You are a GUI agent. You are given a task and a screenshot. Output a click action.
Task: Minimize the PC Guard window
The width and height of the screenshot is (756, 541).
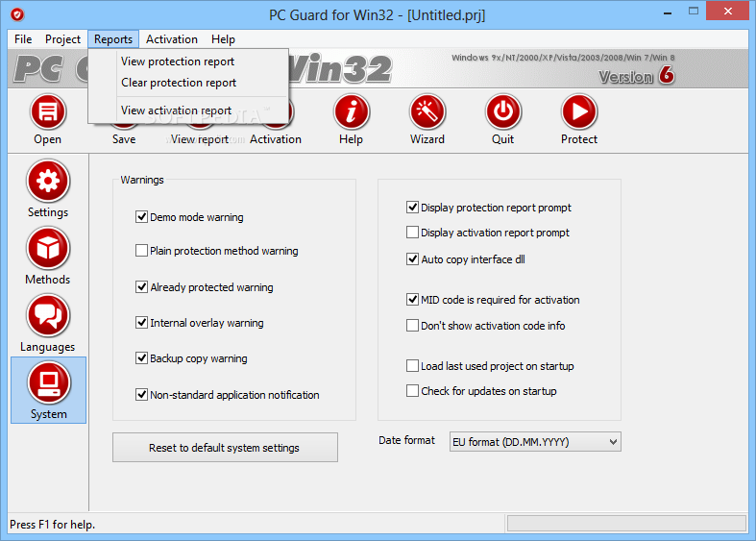[668, 12]
